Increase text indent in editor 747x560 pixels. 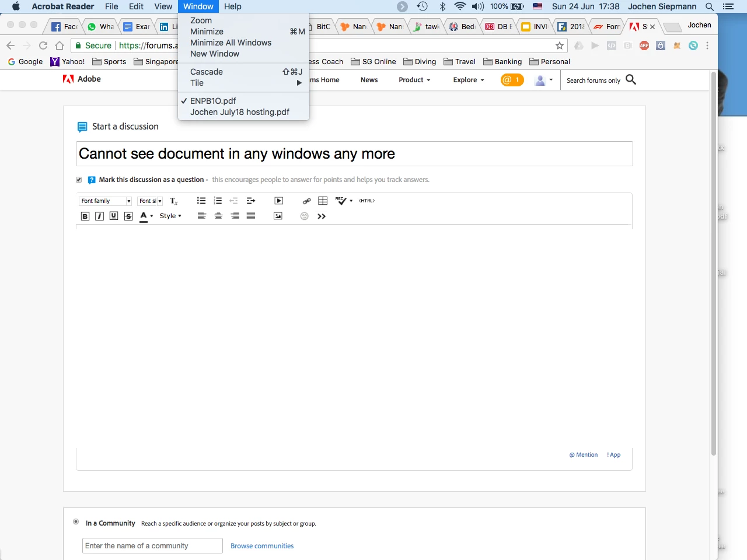pyautogui.click(x=251, y=201)
